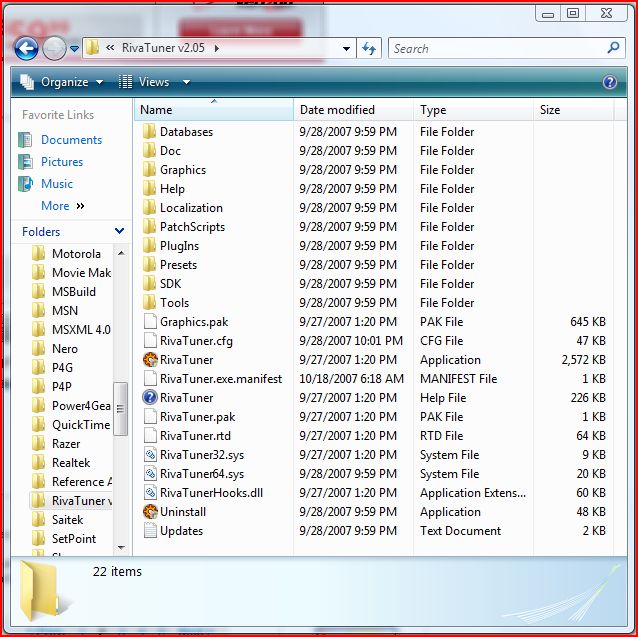Select the PlugIns folder icon
Image resolution: width=638 pixels, height=637 pixels.
click(149, 245)
